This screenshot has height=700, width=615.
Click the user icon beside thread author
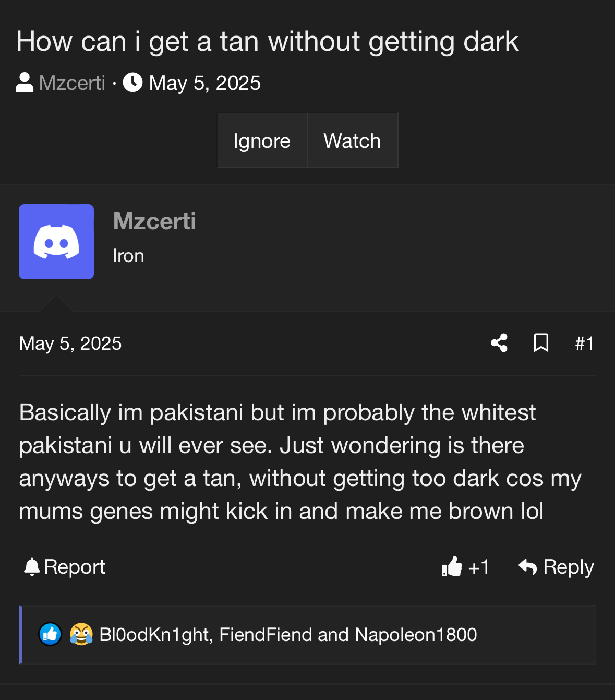click(x=25, y=82)
